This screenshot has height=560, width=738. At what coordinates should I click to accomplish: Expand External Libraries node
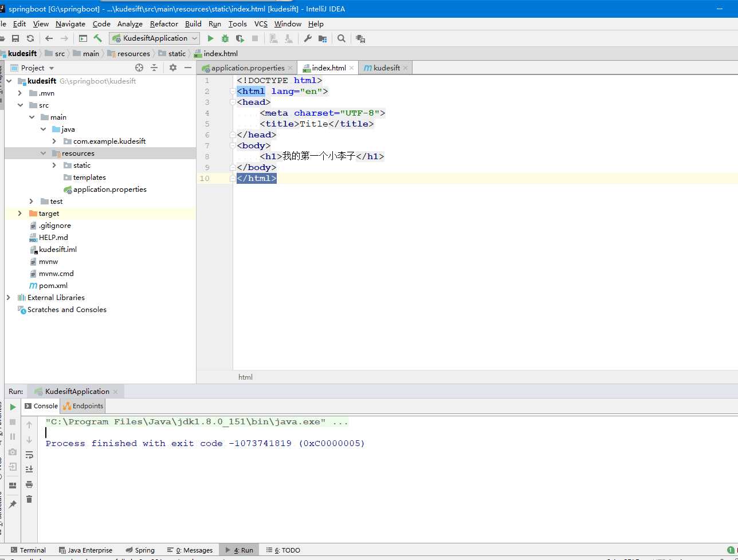click(8, 297)
